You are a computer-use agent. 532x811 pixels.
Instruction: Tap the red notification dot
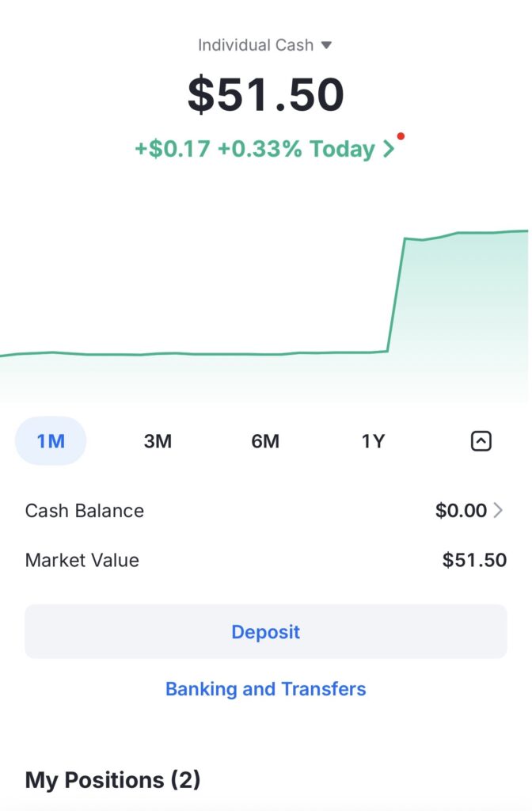(x=401, y=136)
